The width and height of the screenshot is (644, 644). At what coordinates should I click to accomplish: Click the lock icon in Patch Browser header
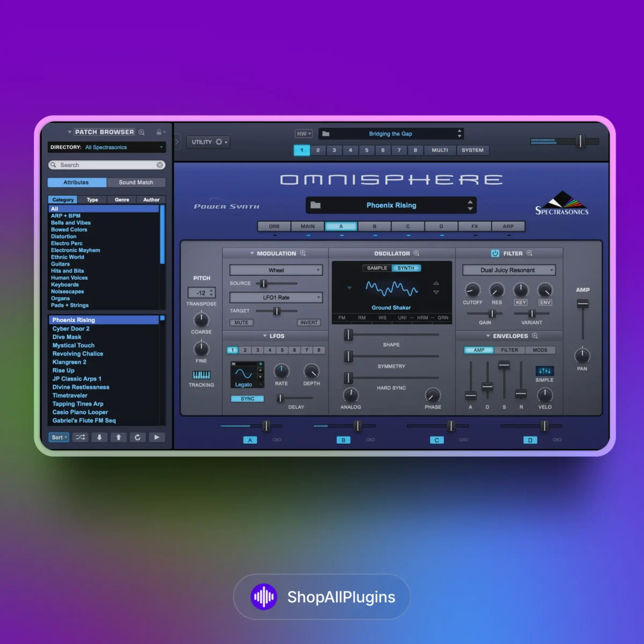click(x=159, y=132)
